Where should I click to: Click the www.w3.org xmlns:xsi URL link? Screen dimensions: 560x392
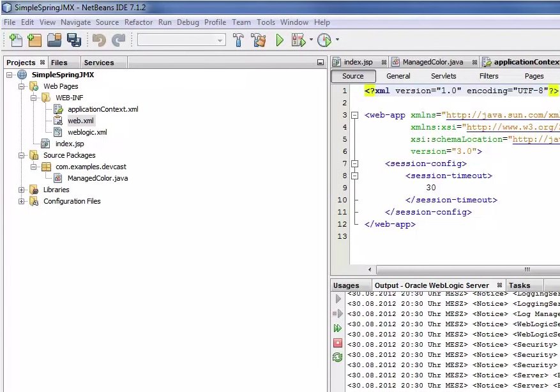click(x=513, y=127)
